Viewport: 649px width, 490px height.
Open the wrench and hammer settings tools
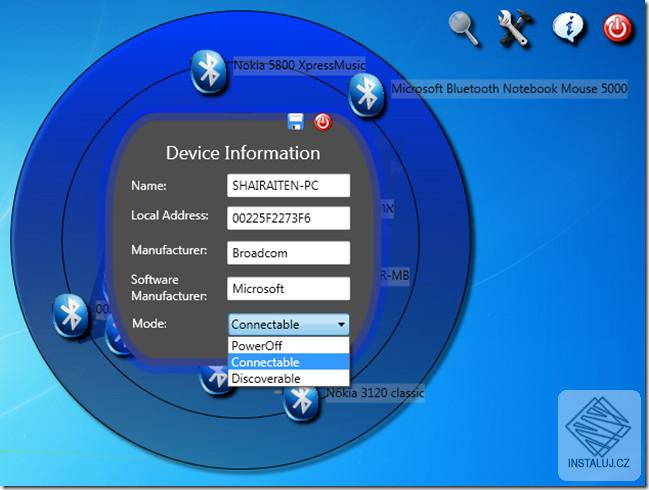pos(514,28)
